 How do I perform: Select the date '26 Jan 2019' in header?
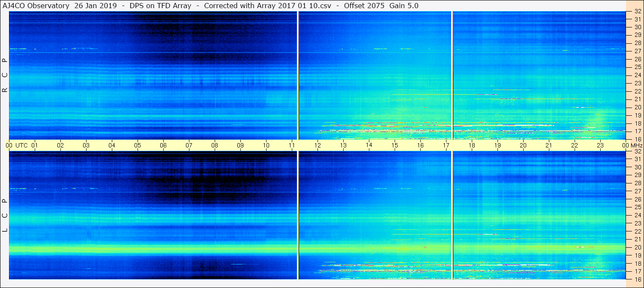(x=95, y=6)
